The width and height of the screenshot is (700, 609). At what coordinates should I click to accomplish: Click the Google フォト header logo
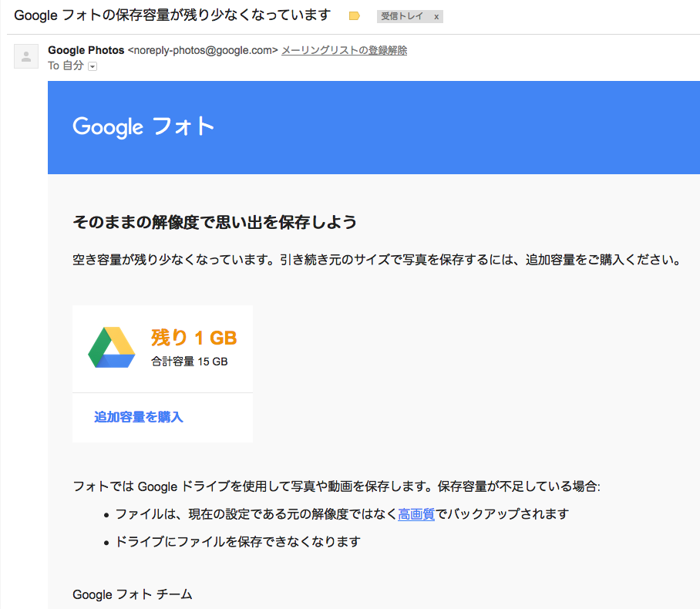143,126
